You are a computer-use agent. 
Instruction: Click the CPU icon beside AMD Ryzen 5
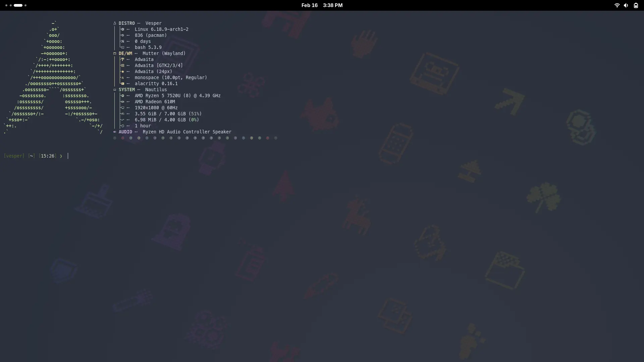coord(122,96)
